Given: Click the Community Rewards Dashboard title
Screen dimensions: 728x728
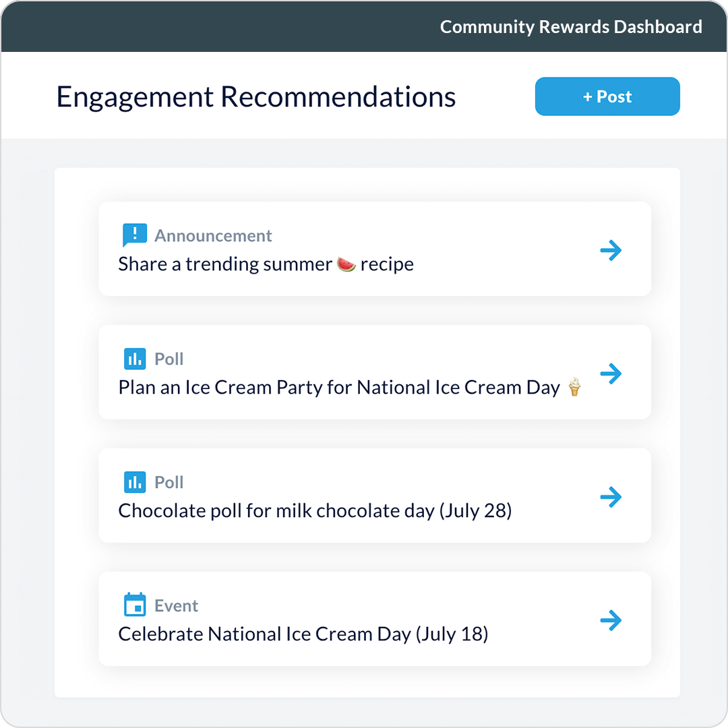Looking at the screenshot, I should [571, 27].
